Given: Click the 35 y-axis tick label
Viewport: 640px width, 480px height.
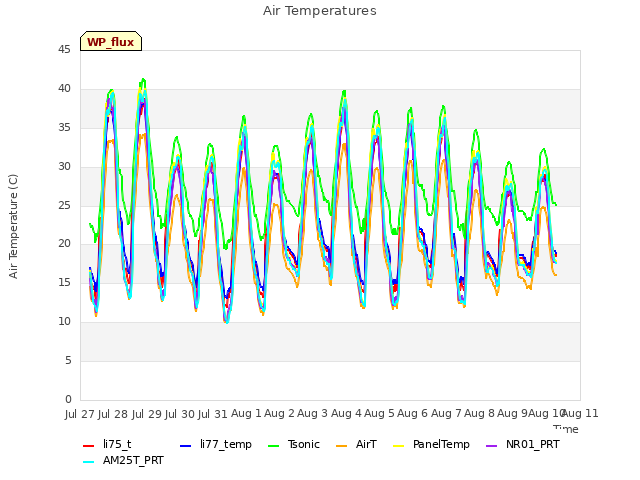Looking at the screenshot, I should [x=64, y=128].
